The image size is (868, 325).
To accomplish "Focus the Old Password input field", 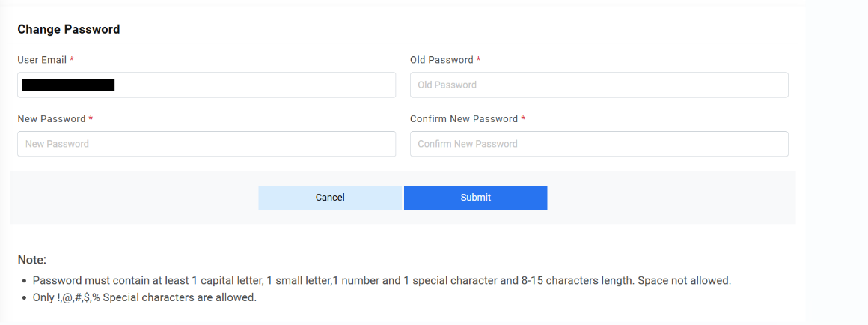I will [x=599, y=85].
